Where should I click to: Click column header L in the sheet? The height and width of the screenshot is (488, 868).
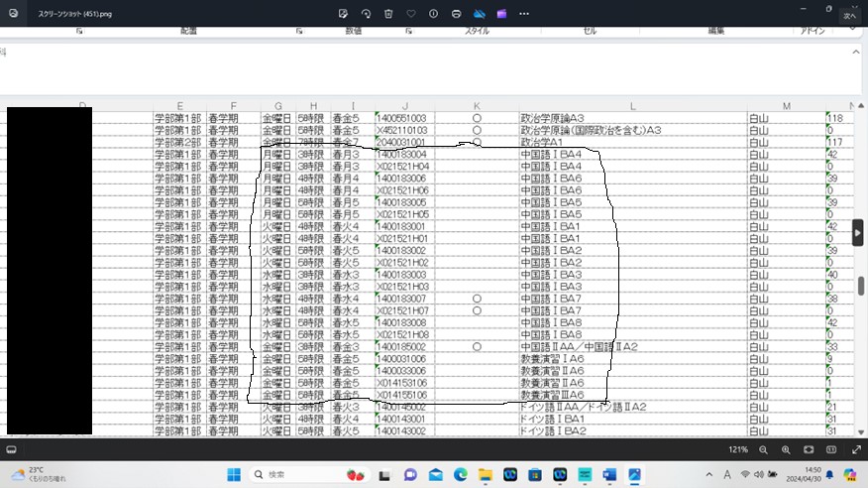[x=633, y=106]
